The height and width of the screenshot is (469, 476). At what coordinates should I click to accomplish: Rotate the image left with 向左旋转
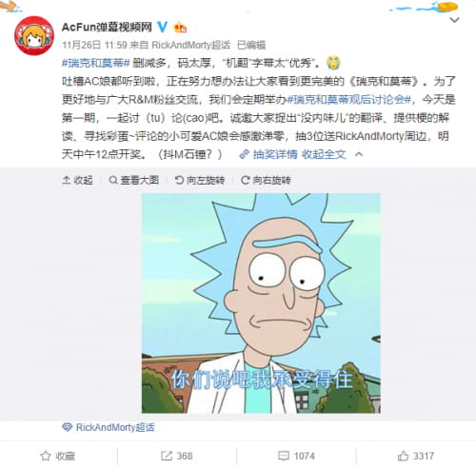pyautogui.click(x=200, y=180)
